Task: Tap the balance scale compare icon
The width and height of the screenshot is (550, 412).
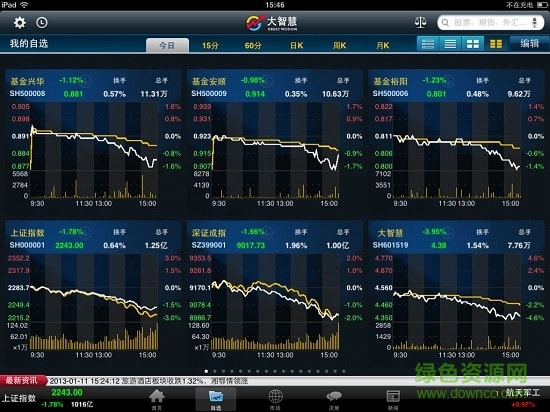Action: [x=421, y=23]
